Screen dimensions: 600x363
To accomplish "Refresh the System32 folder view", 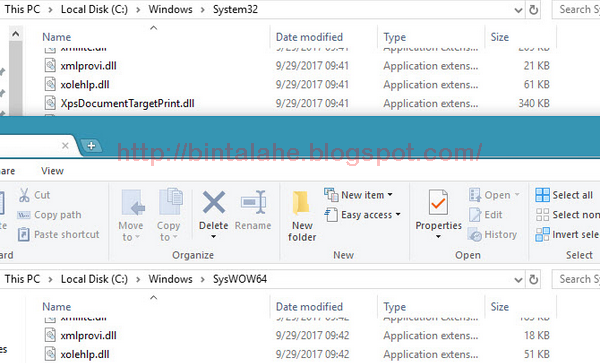I will pos(533,10).
